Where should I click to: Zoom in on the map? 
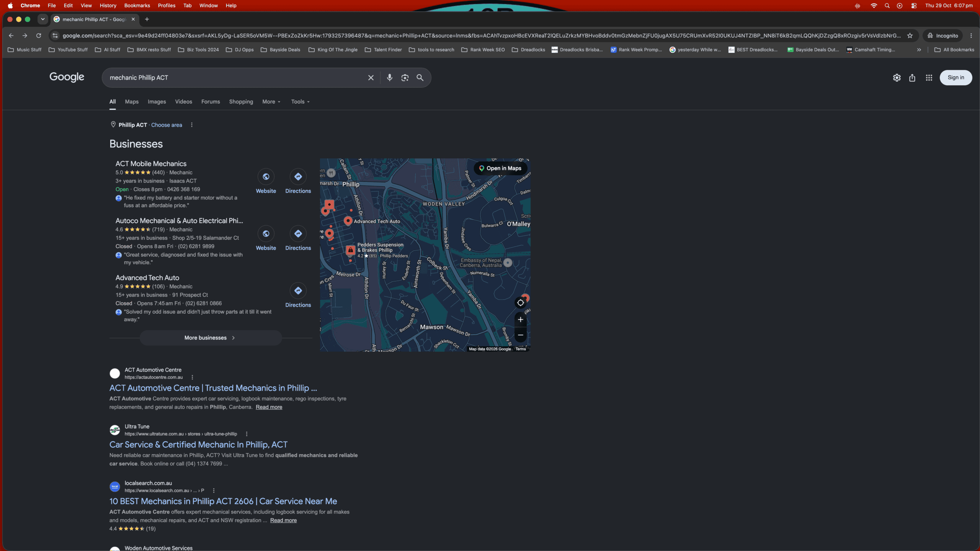[520, 320]
